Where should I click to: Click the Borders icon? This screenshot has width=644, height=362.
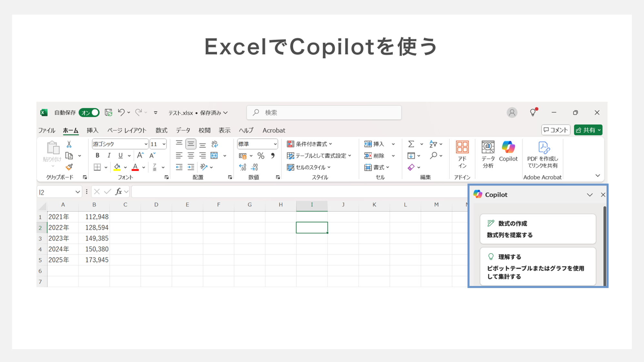coord(97,167)
